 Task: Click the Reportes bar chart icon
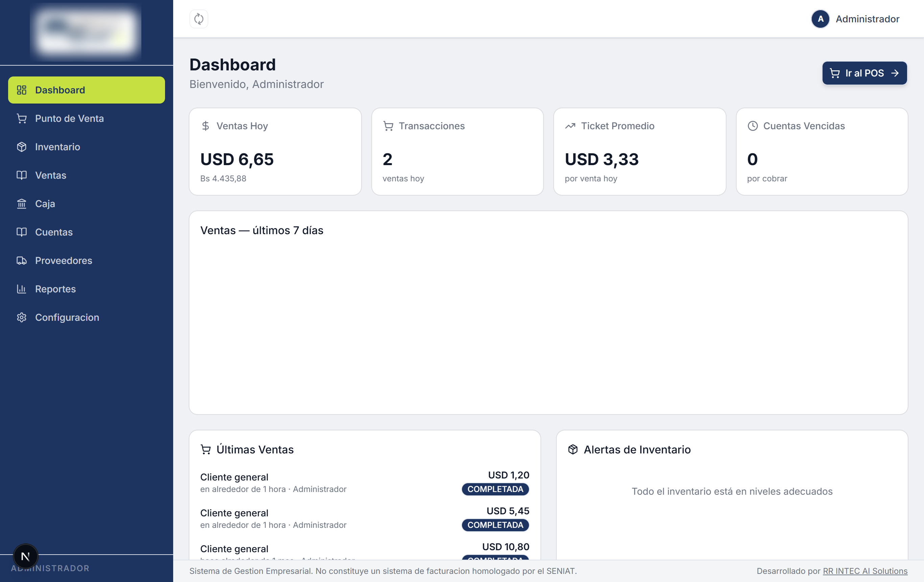click(x=22, y=289)
